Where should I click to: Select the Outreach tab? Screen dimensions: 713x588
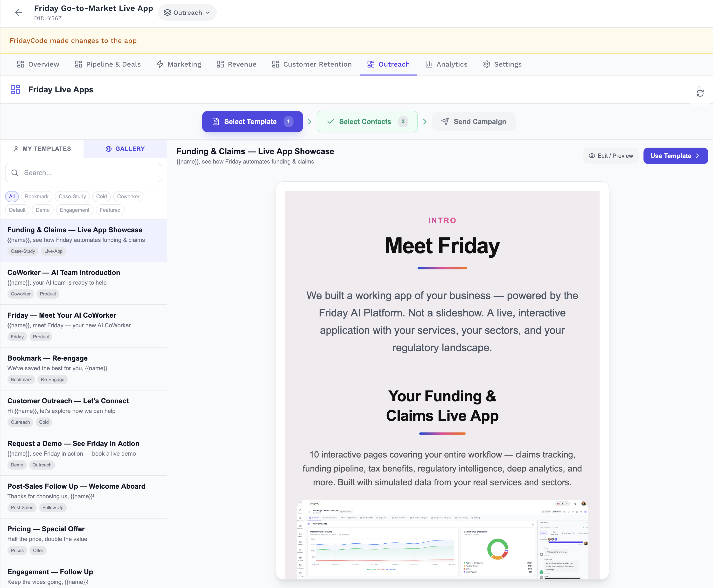pos(388,64)
